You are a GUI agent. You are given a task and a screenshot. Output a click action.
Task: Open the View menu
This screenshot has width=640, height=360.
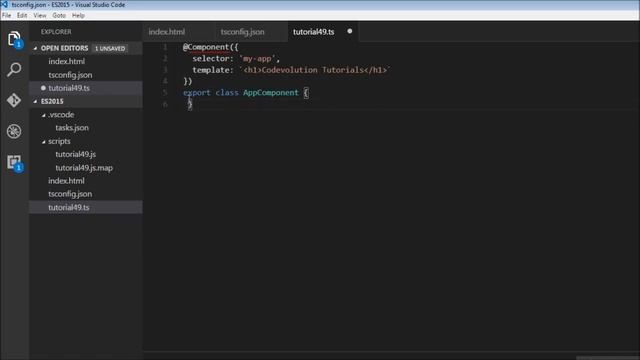point(40,16)
